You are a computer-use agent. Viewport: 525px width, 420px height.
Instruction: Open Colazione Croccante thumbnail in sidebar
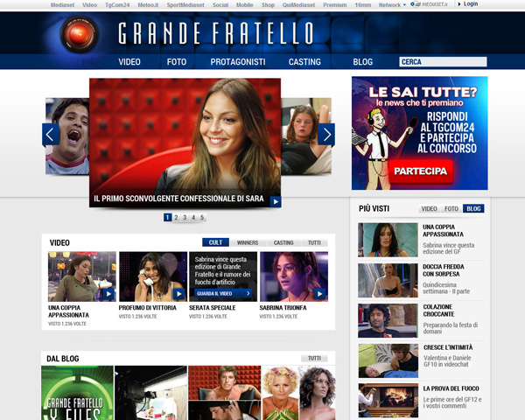(388, 320)
